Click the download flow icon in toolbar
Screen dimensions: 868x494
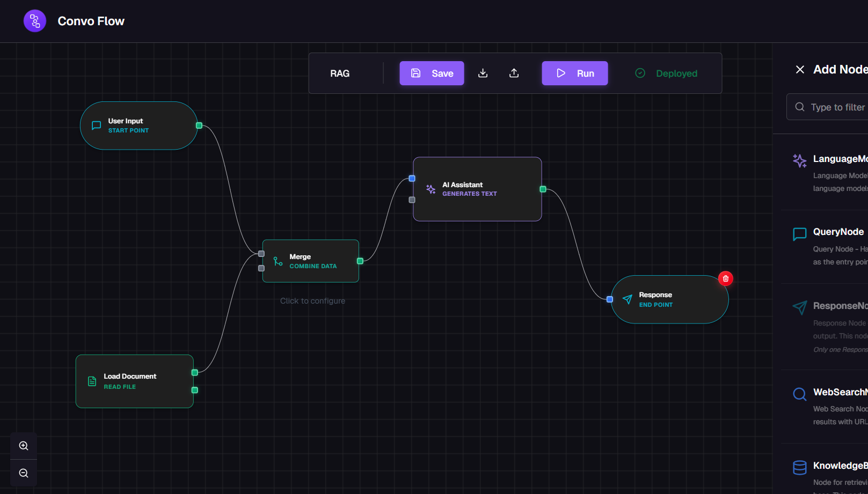tap(483, 73)
